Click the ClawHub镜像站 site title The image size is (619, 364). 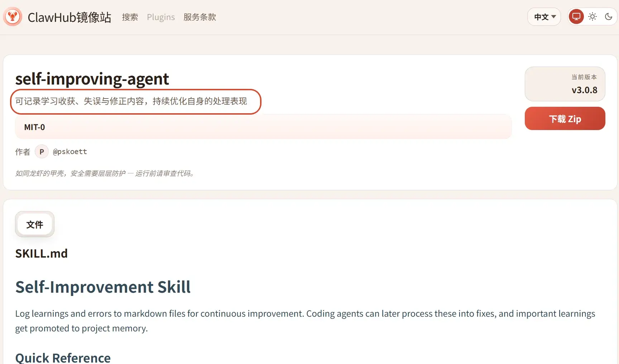[69, 17]
